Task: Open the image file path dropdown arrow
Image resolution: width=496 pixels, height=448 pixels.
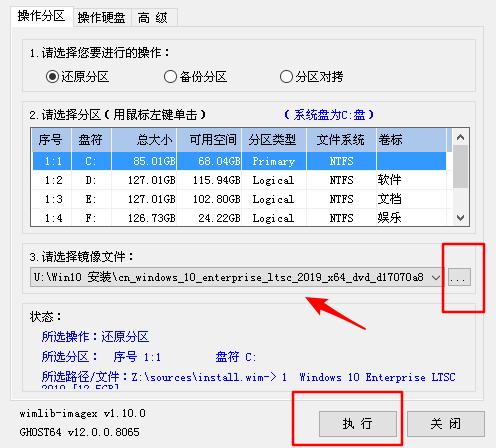Action: point(435,277)
